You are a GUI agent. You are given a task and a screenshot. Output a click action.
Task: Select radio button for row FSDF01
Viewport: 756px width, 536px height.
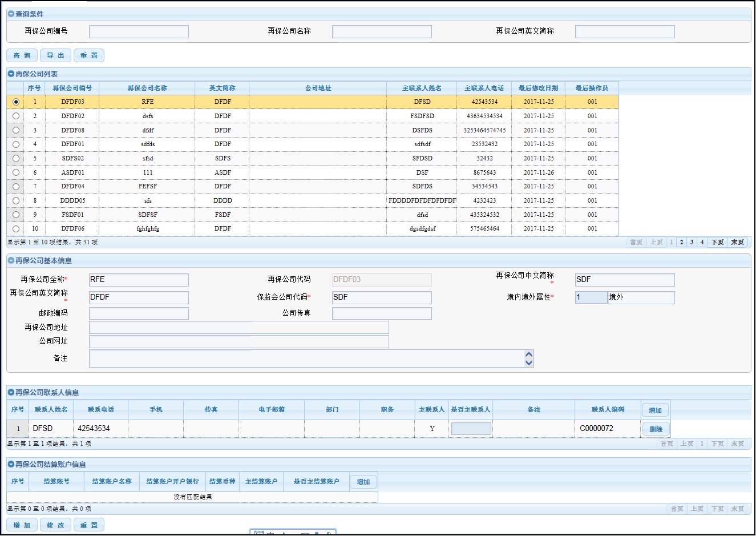pos(16,215)
